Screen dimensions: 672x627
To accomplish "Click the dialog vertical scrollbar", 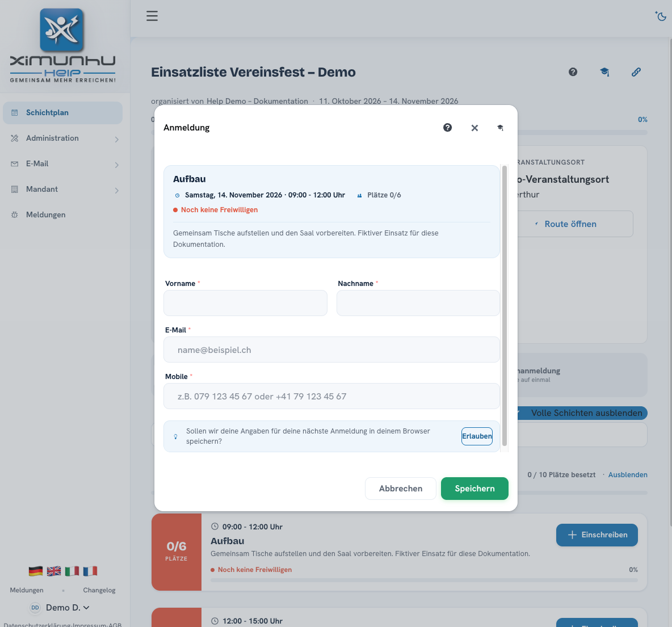I will coord(505,306).
